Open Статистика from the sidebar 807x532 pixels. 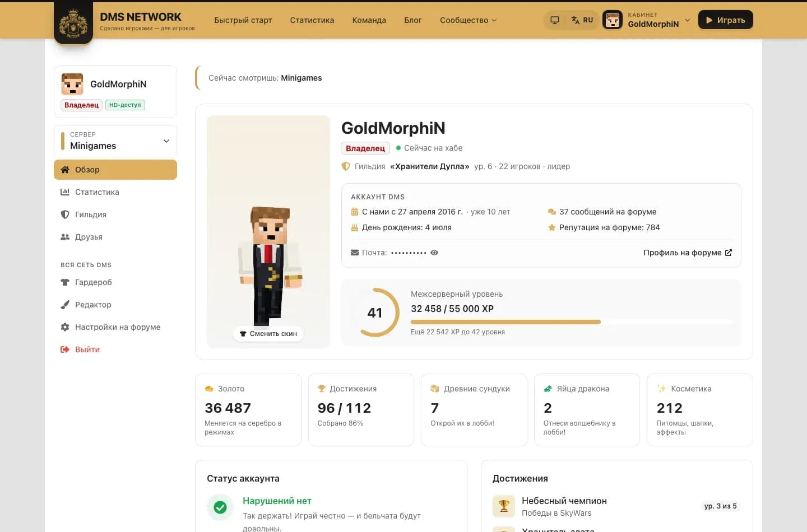point(115,192)
